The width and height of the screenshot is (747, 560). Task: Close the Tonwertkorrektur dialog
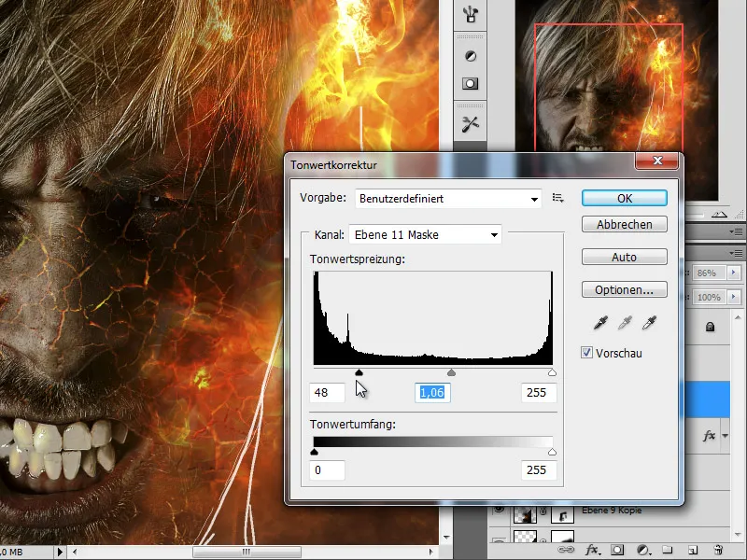(657, 161)
